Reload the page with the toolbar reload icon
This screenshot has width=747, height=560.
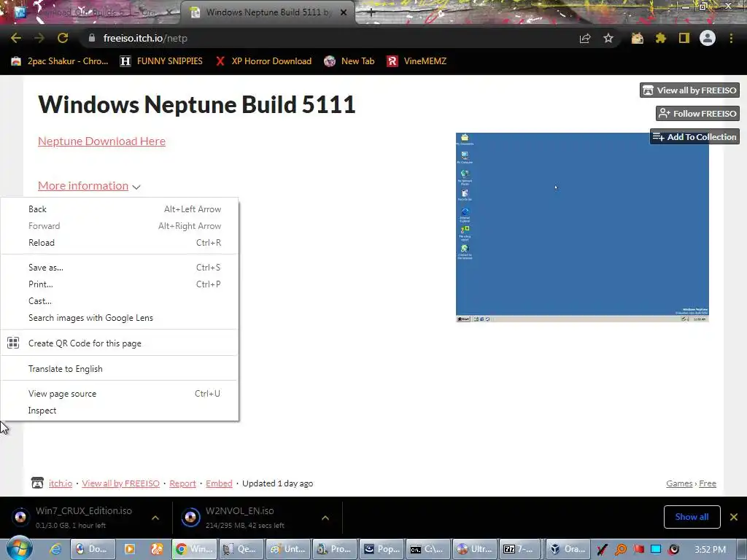pos(63,38)
